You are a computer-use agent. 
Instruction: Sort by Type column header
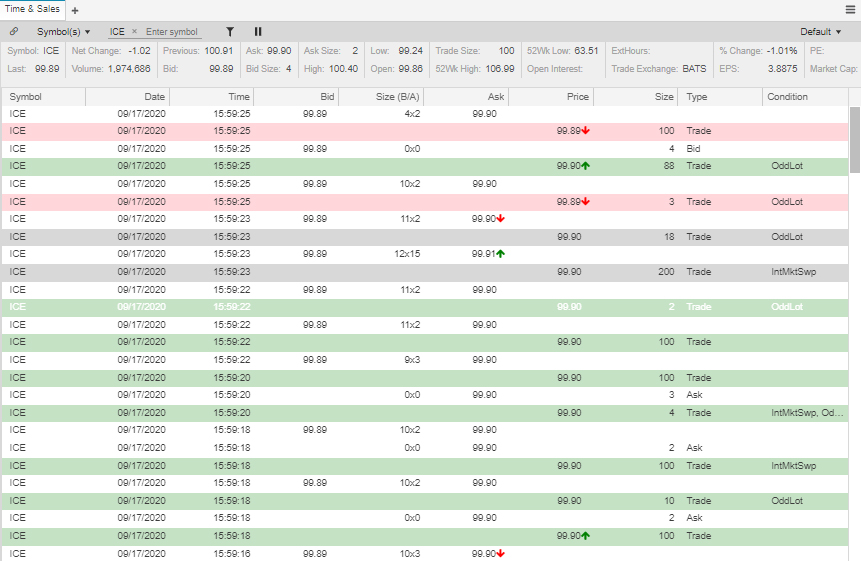pos(720,97)
